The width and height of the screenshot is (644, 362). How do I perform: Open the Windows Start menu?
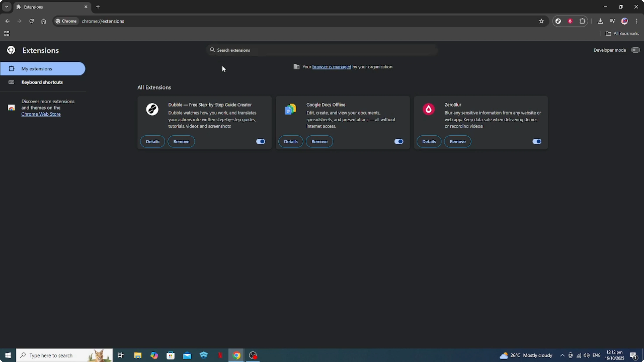coord(8,355)
